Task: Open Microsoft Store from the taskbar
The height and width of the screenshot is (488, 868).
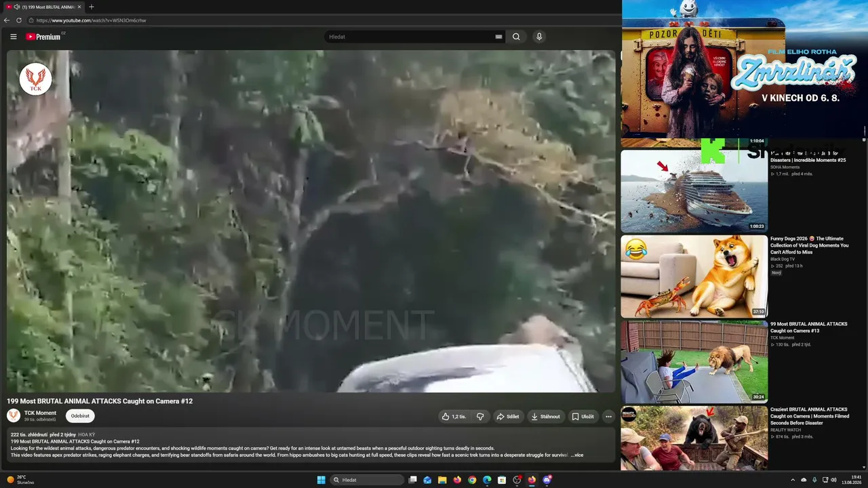Action: (x=502, y=480)
